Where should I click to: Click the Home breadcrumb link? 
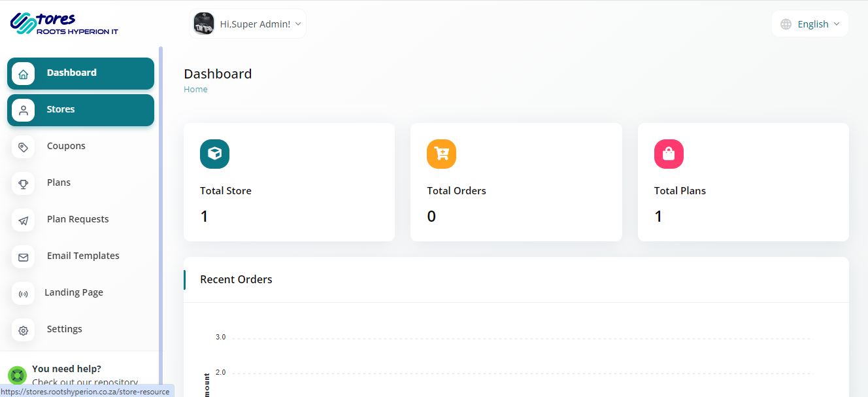point(195,90)
